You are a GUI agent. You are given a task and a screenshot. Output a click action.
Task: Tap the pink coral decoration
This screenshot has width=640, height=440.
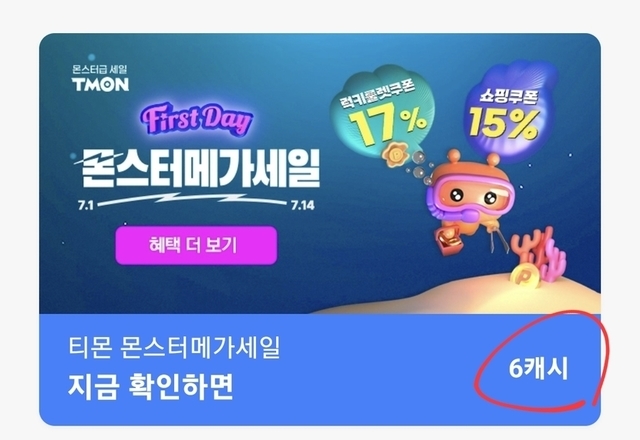click(x=540, y=255)
